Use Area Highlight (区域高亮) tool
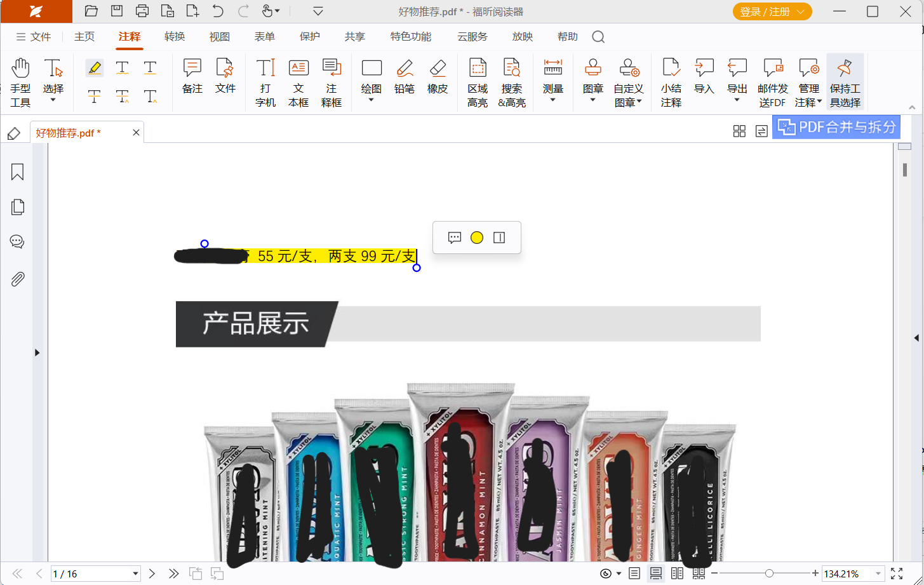 pyautogui.click(x=478, y=83)
